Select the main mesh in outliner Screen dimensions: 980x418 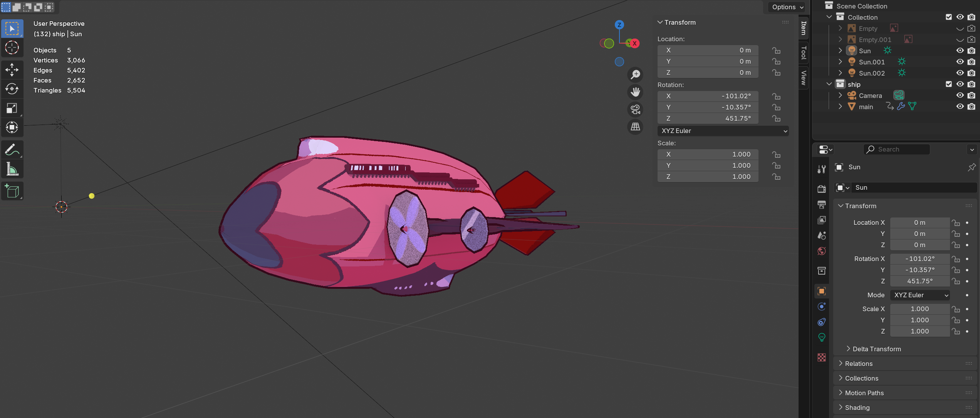866,106
